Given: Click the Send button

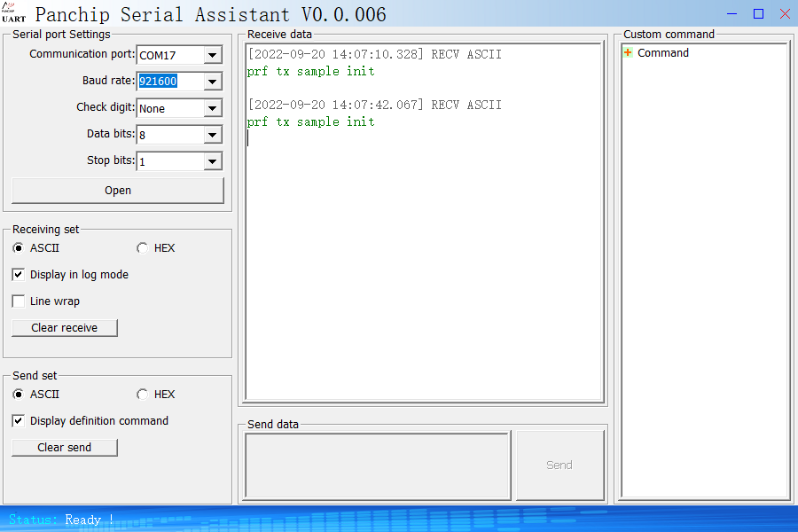Looking at the screenshot, I should tap(559, 465).
